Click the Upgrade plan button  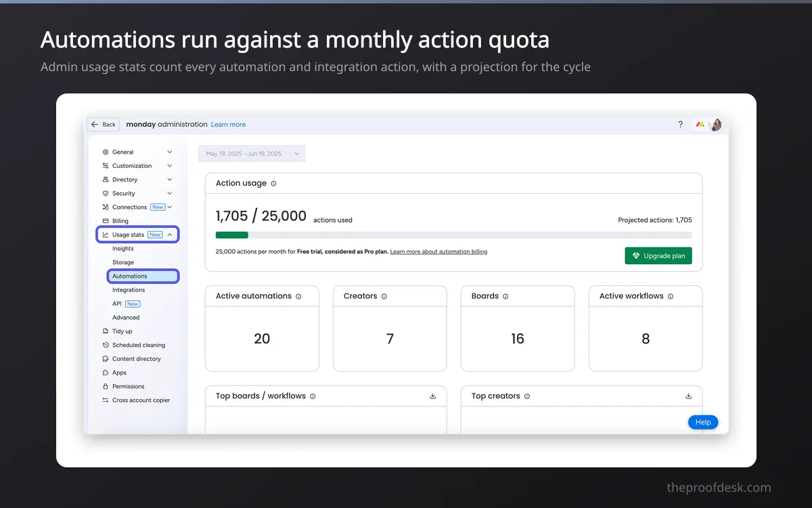tap(658, 256)
